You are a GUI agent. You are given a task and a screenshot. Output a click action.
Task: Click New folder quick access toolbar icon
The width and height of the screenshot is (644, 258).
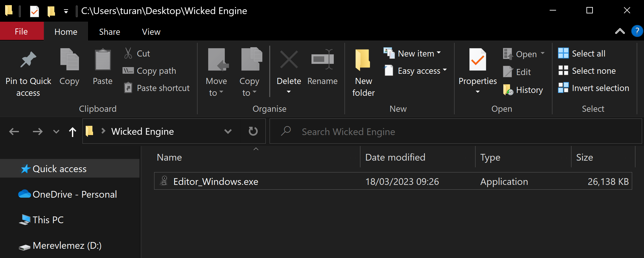click(x=51, y=11)
